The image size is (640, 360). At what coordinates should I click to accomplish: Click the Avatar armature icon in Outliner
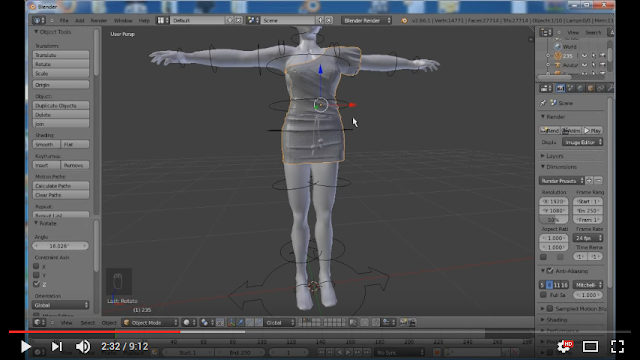(x=558, y=65)
